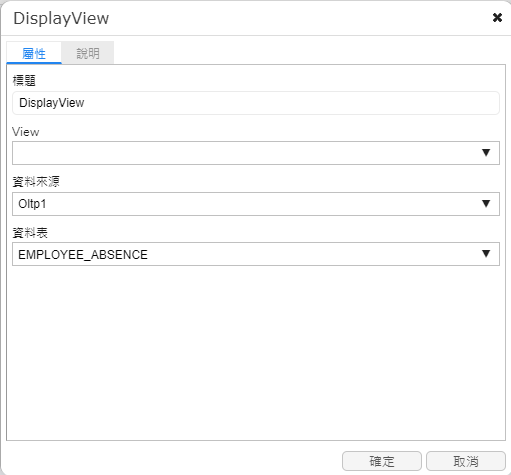Click the 標題 text field containing DisplayView
Viewport: 511px width, 475px height.
click(x=256, y=103)
